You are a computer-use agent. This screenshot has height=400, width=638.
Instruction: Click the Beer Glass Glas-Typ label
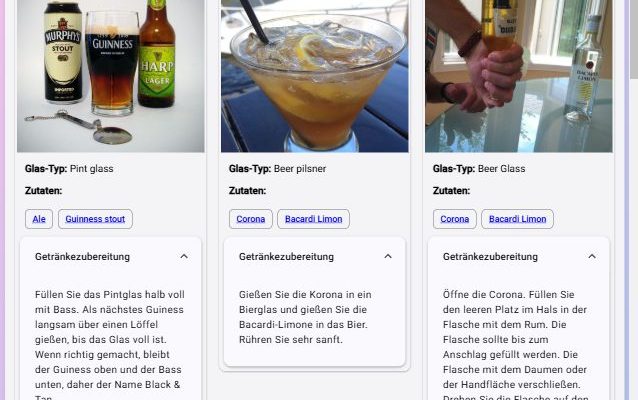click(x=479, y=168)
